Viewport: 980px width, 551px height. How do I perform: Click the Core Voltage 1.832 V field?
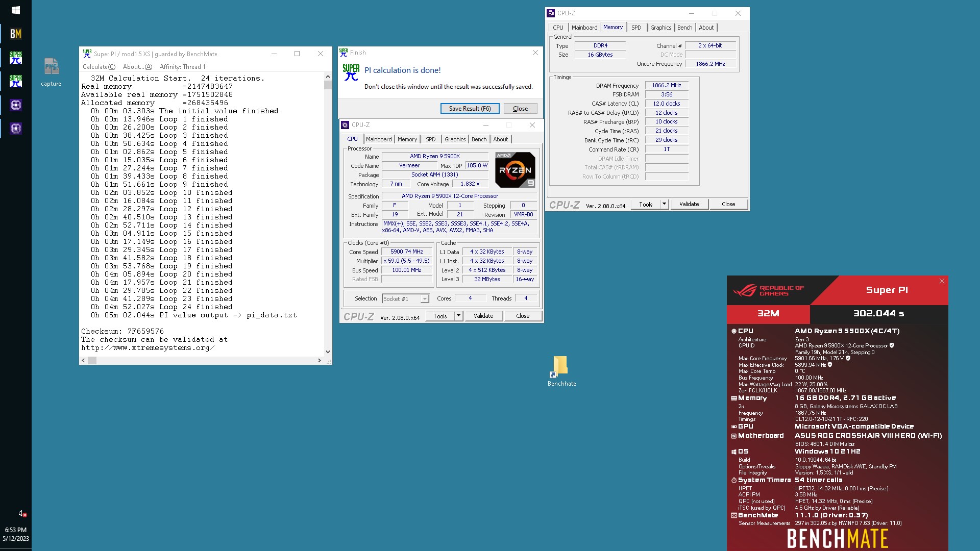pos(470,184)
